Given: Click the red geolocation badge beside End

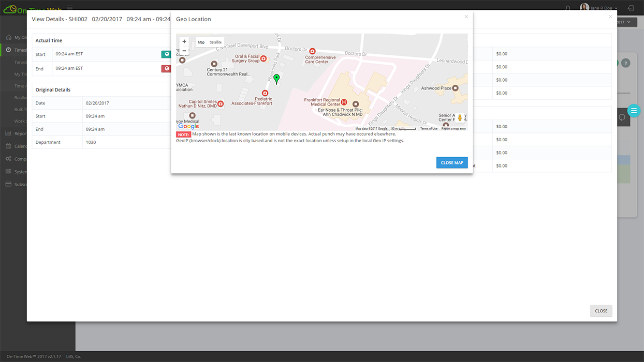Looking at the screenshot, I should 166,68.
